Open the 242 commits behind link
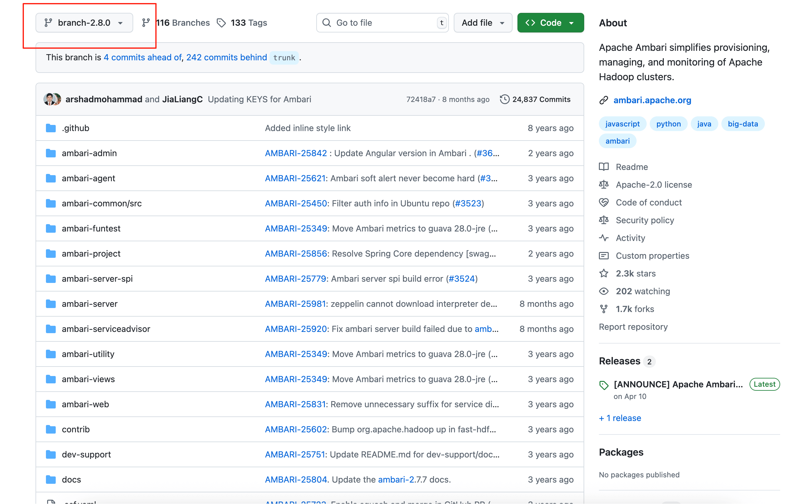The image size is (812, 504). point(227,57)
